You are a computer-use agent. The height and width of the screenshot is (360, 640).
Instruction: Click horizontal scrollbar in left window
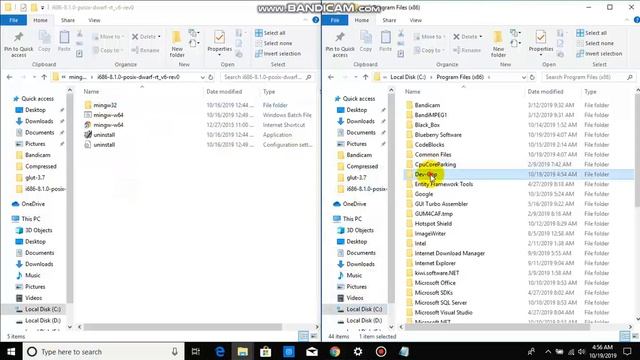pos(182,327)
